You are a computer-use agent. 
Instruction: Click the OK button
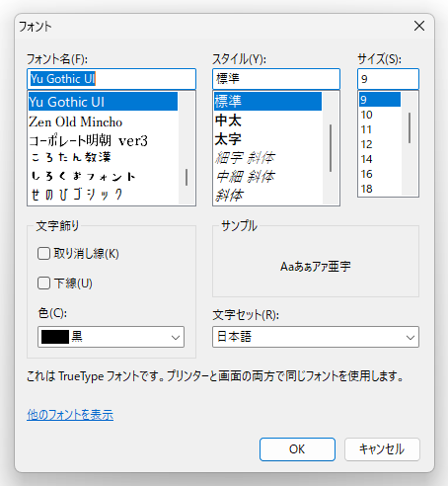(x=297, y=449)
